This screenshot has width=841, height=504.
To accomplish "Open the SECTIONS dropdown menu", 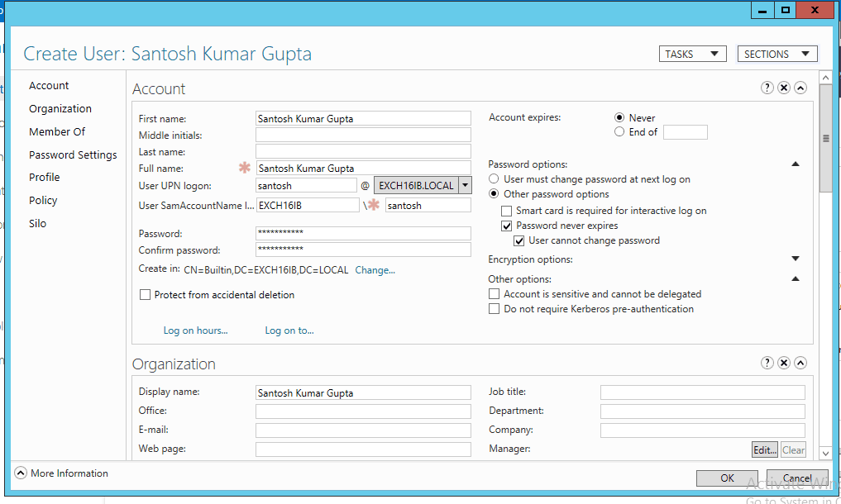I will pos(777,55).
